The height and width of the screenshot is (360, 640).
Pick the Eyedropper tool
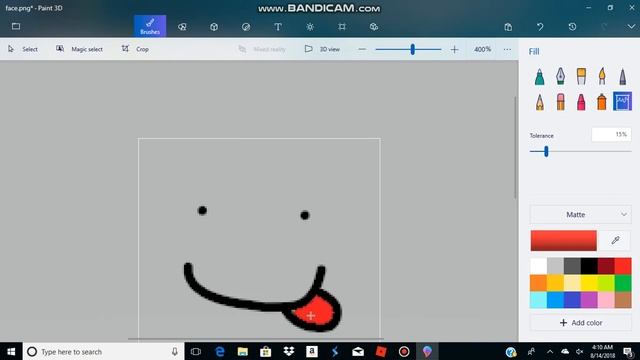[616, 240]
